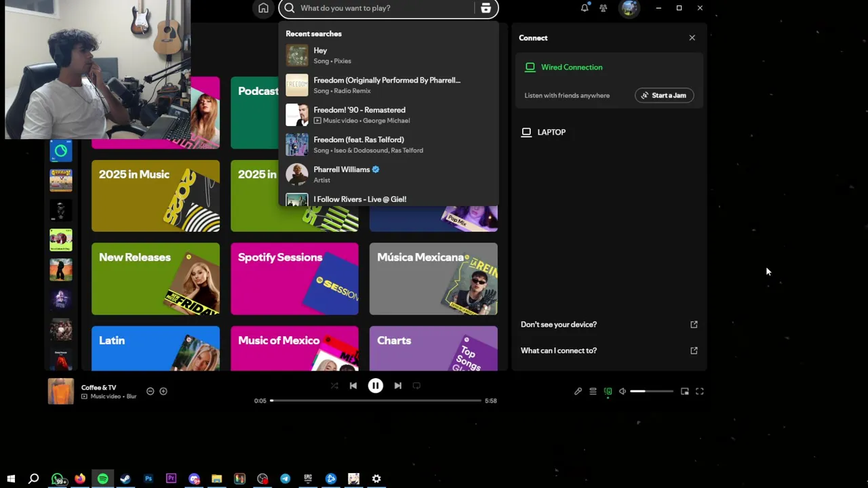Image resolution: width=868 pixels, height=488 pixels.
Task: Open the New Releases category card
Action: click(x=155, y=279)
